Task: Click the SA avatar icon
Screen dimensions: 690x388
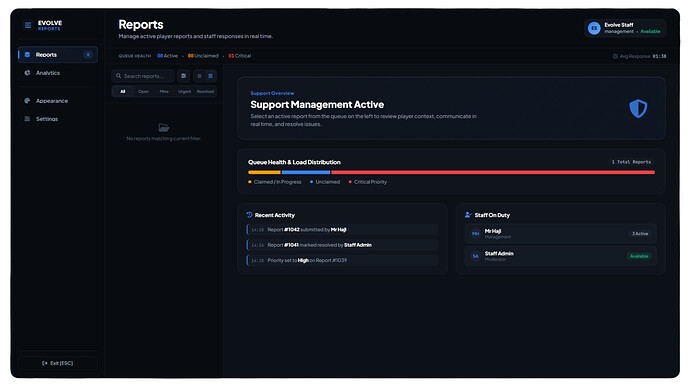Action: (x=476, y=256)
